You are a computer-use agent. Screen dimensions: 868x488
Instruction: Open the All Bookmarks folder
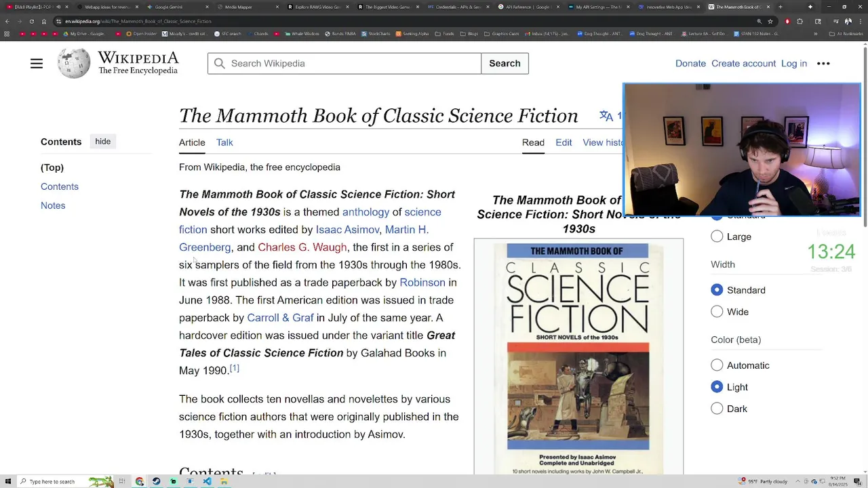[846, 33]
